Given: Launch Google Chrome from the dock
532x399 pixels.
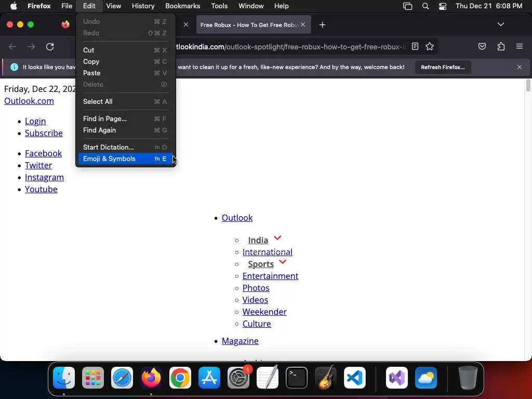Looking at the screenshot, I should (180, 378).
